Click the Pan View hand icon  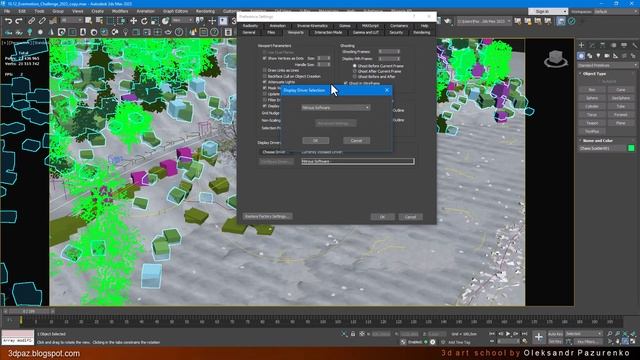[618, 341]
